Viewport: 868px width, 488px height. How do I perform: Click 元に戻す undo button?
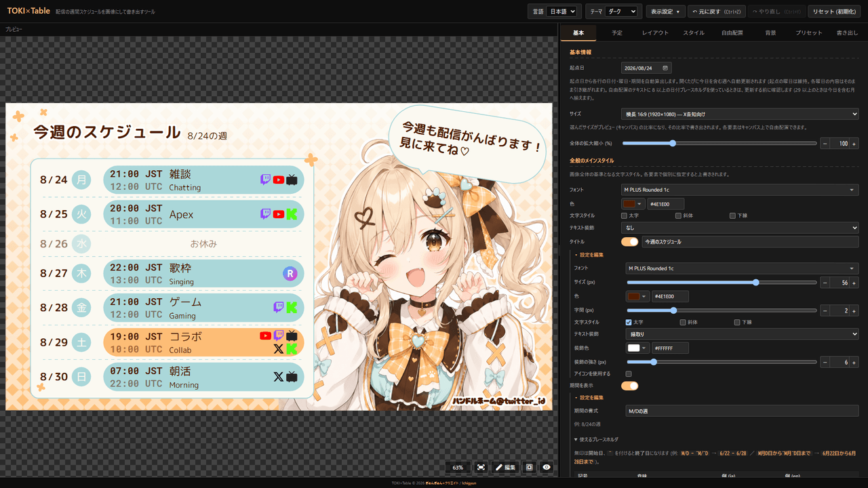[x=716, y=12]
